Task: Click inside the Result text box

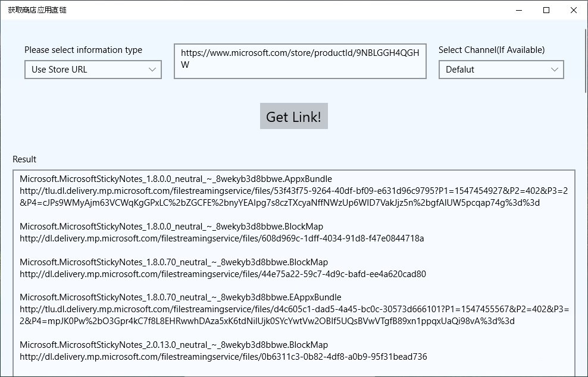Action: 293,274
